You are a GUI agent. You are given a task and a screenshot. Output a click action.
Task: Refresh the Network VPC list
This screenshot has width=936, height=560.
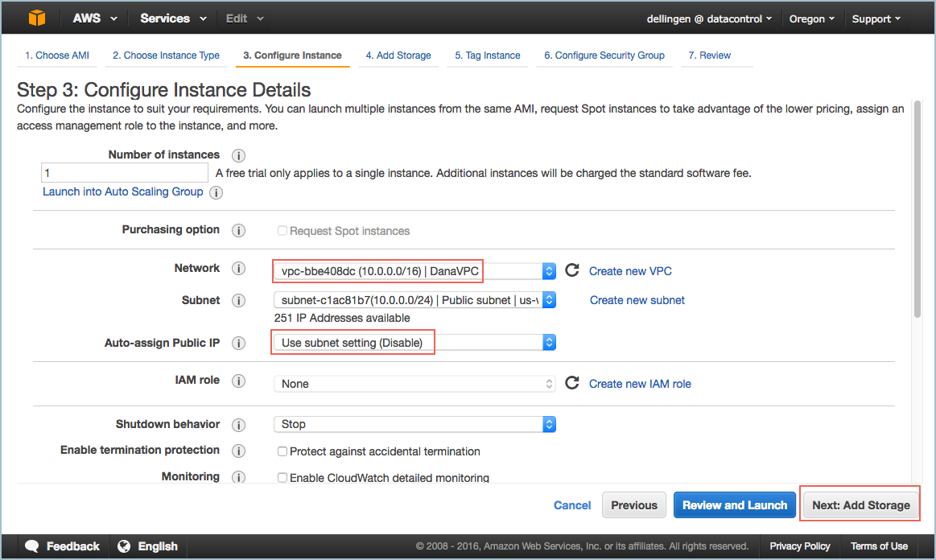573,270
